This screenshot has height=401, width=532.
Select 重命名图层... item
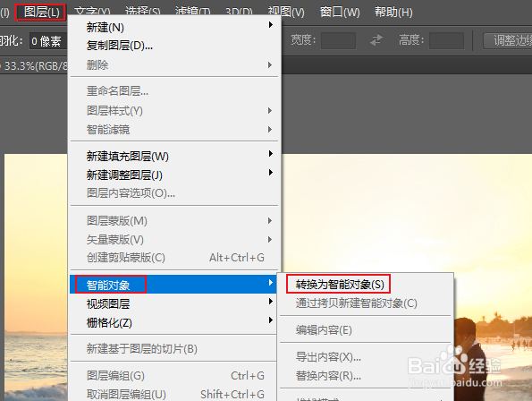coord(174,91)
